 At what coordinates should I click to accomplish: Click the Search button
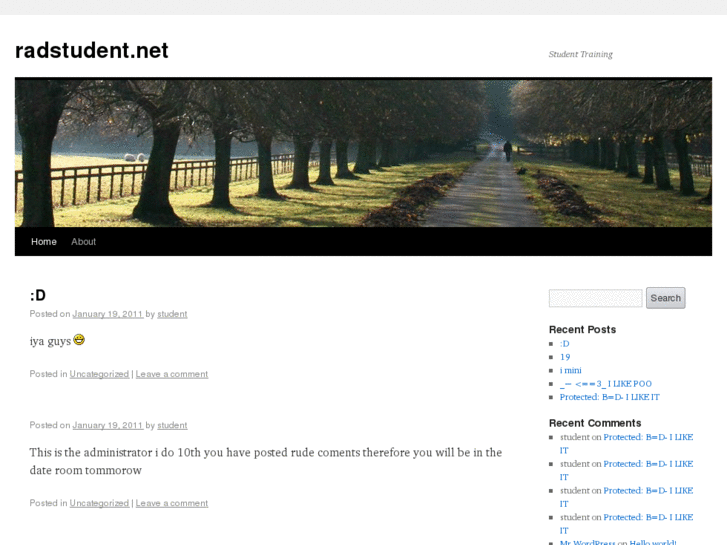(665, 298)
